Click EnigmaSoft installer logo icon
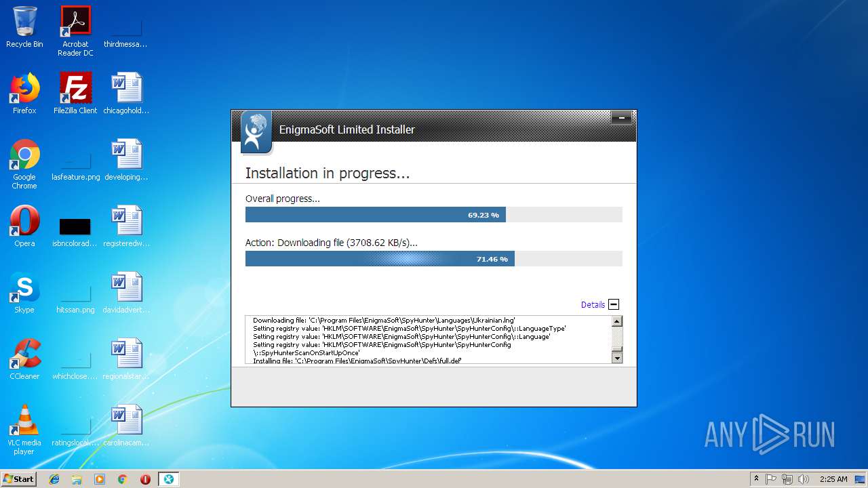Screen dimensions: 868x488 point(256,132)
